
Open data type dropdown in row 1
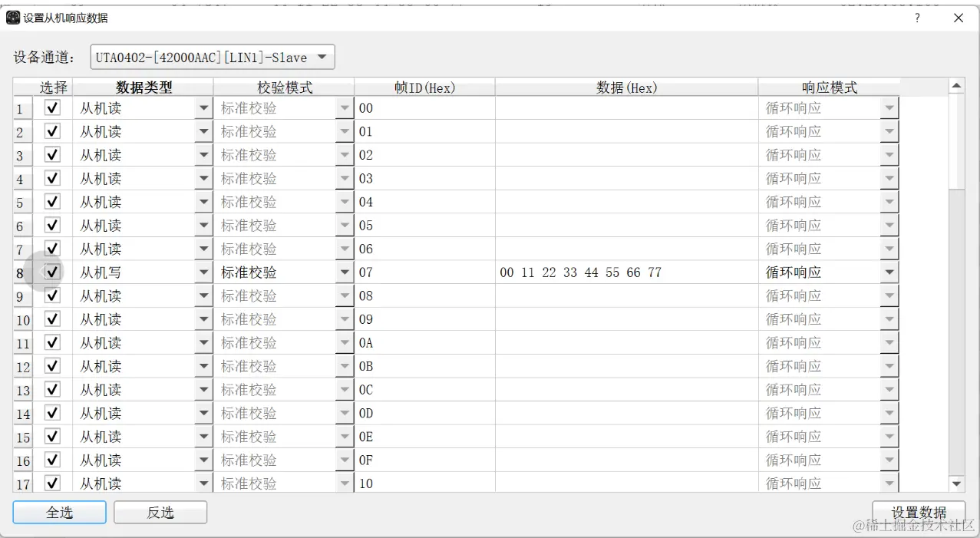(203, 109)
